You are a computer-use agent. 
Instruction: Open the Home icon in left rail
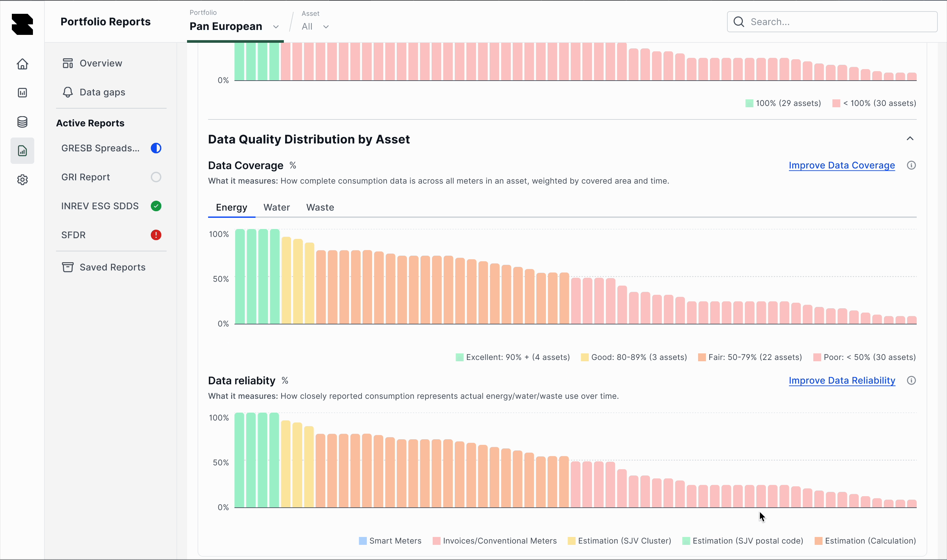tap(22, 64)
